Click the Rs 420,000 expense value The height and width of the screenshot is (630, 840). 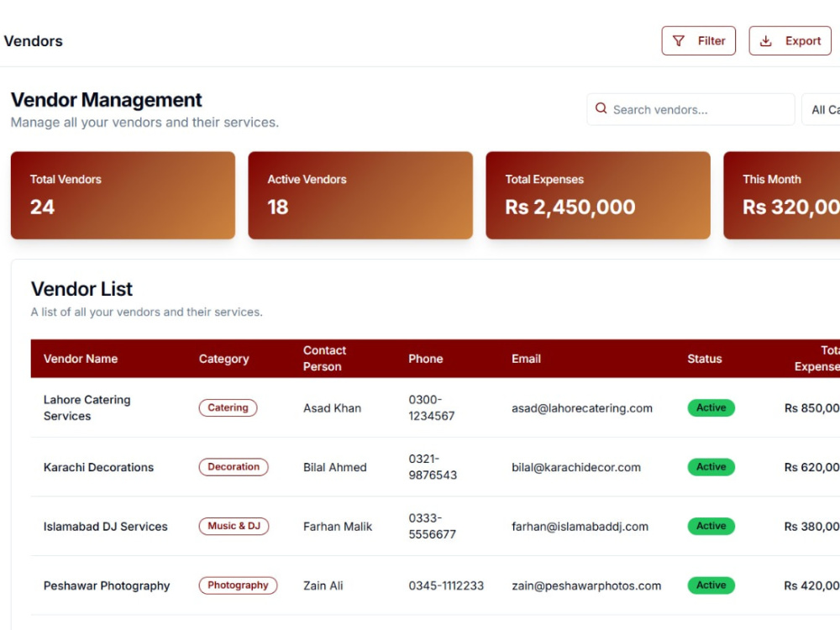tap(811, 585)
